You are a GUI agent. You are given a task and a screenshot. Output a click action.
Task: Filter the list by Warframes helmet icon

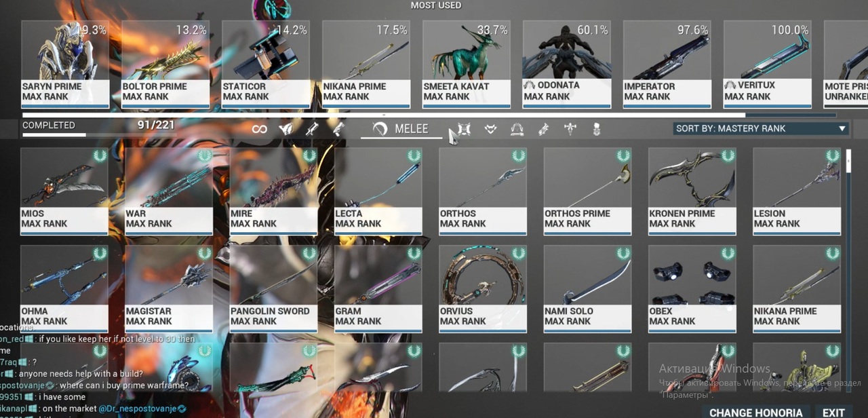[x=285, y=129]
